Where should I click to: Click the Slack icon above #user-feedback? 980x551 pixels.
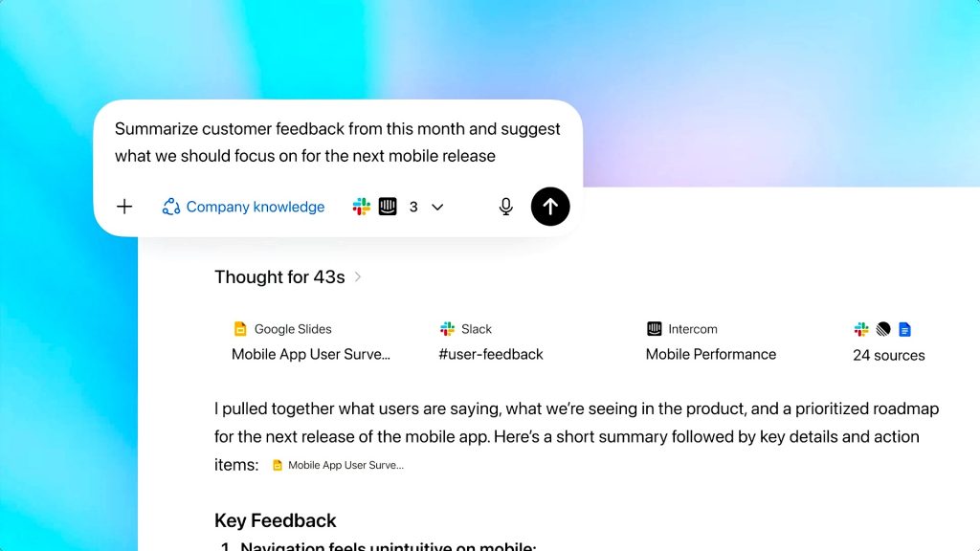[x=448, y=329]
